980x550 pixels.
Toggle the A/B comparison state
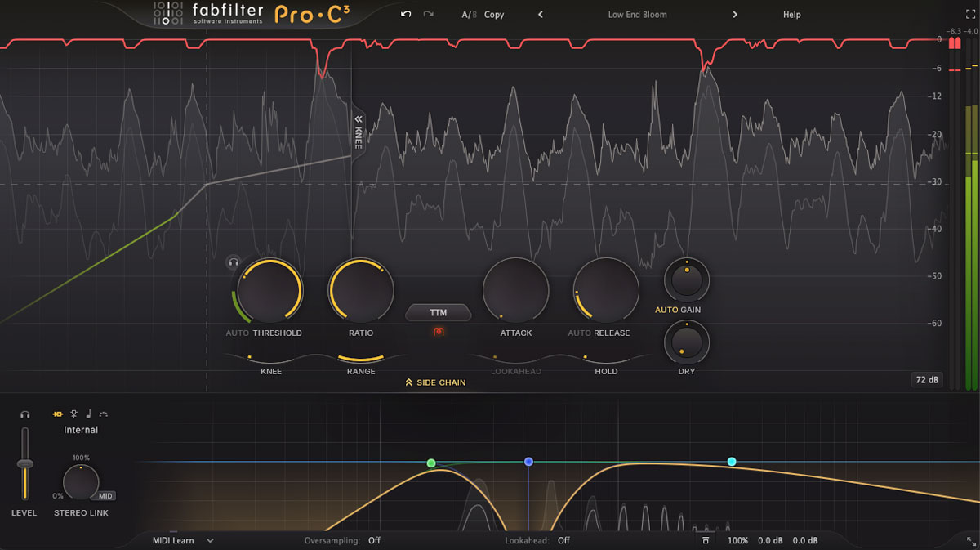469,15
